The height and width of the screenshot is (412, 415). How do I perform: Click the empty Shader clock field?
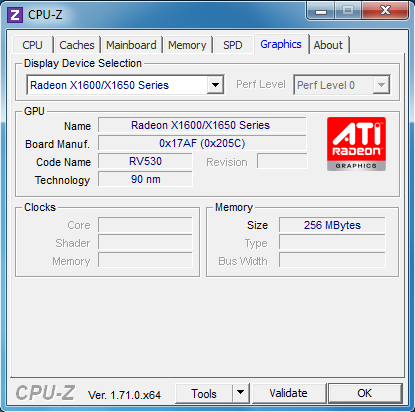pyautogui.click(x=145, y=243)
